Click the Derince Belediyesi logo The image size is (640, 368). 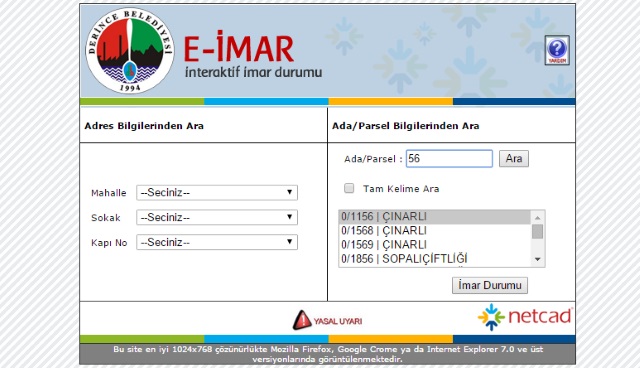[130, 50]
